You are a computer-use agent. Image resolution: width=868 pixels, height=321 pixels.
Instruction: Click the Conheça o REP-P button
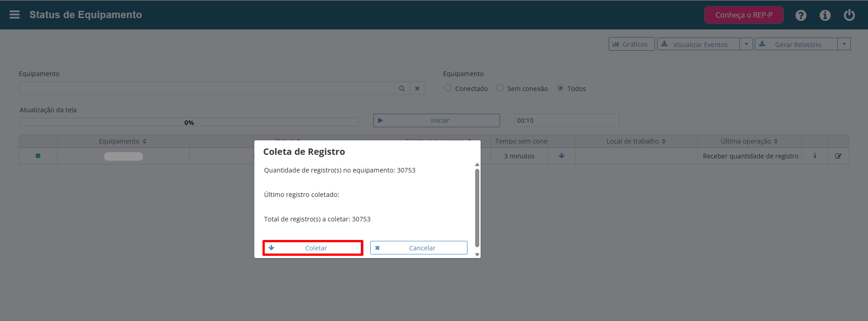(744, 15)
